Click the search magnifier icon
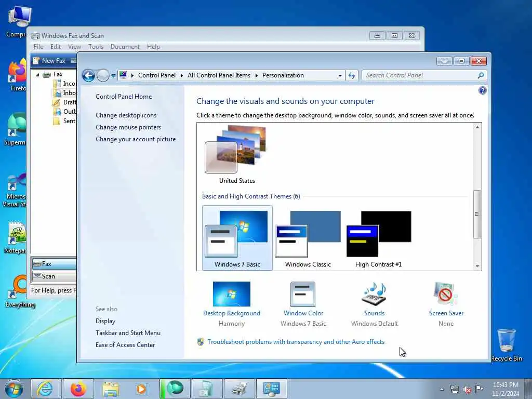Screen dimensions: 532x399 481,75
